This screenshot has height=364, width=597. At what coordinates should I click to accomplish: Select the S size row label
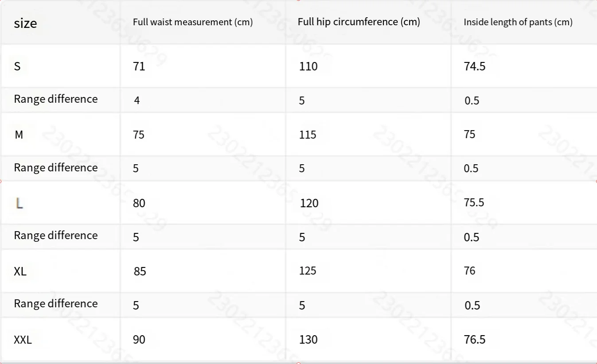[17, 66]
